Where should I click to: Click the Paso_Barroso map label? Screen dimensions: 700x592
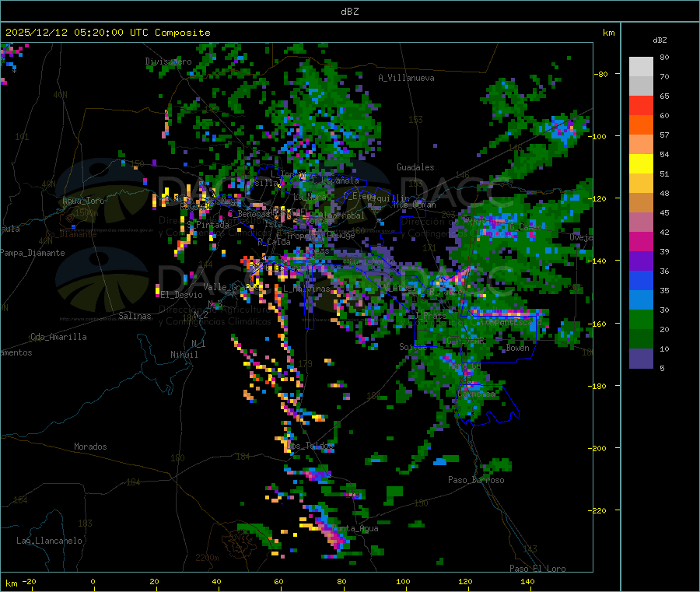(476, 481)
